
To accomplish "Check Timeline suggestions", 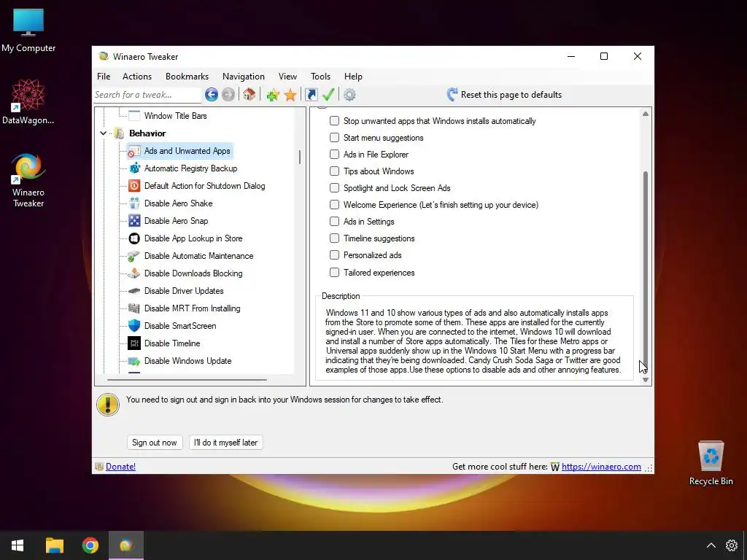I will point(334,238).
